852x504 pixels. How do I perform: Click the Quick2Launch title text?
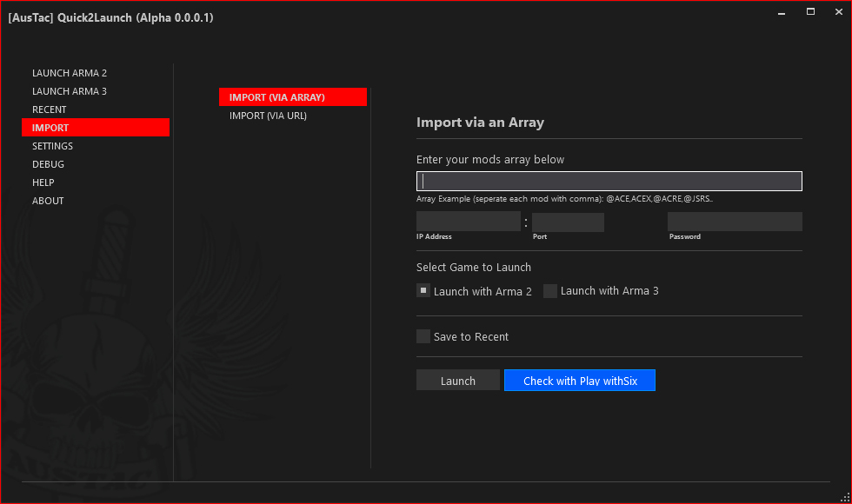pyautogui.click(x=111, y=18)
